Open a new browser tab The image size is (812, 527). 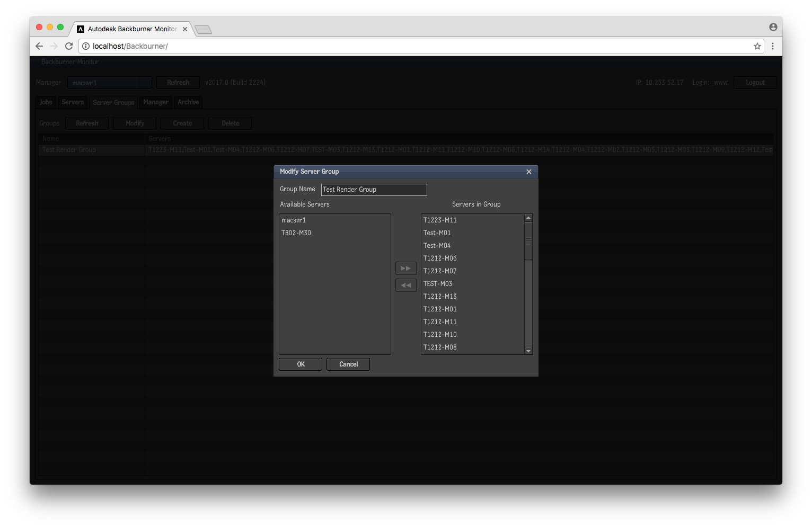(204, 30)
